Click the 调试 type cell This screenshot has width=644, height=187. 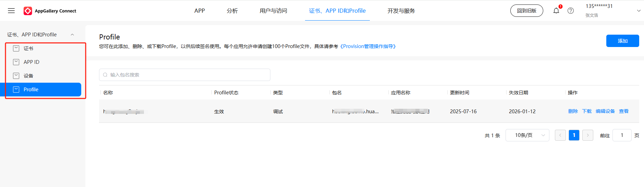278,112
